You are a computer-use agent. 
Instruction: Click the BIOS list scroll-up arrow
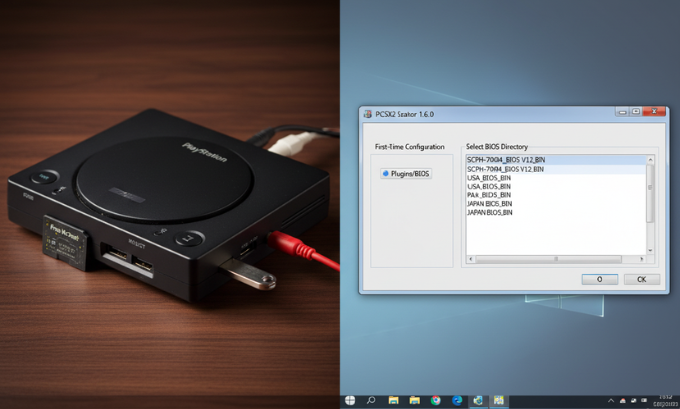tap(651, 159)
